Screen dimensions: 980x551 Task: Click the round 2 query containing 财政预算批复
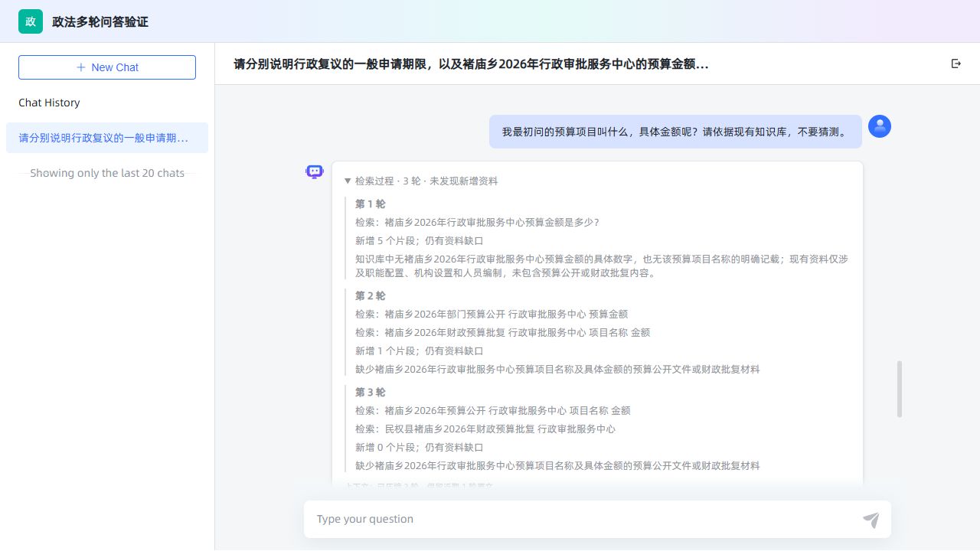tap(503, 333)
